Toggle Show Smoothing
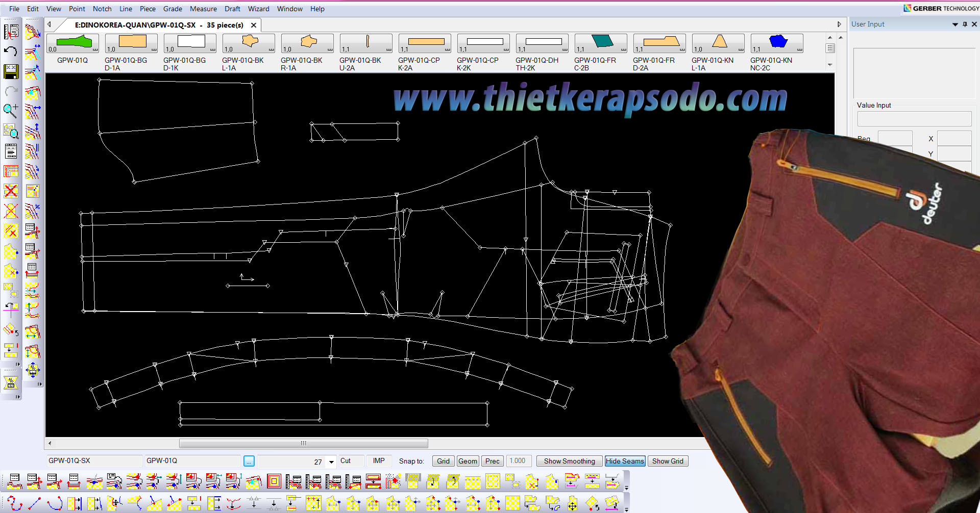 click(x=569, y=461)
